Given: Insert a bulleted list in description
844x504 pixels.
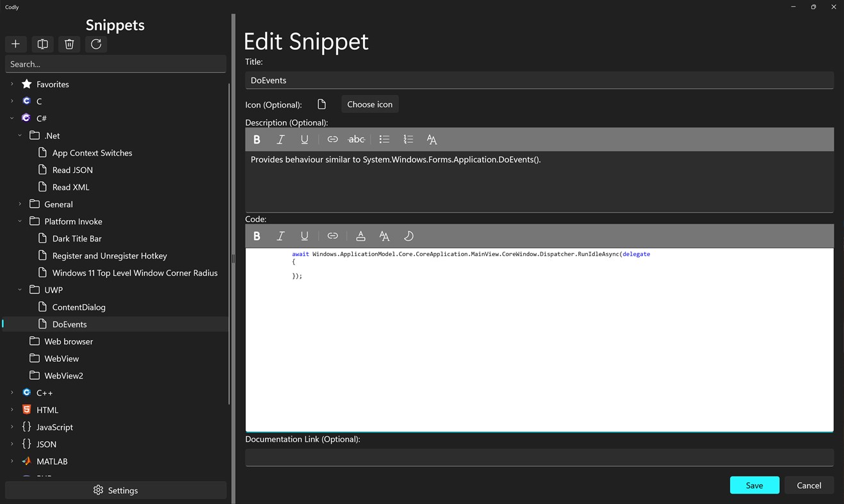Looking at the screenshot, I should (x=384, y=139).
